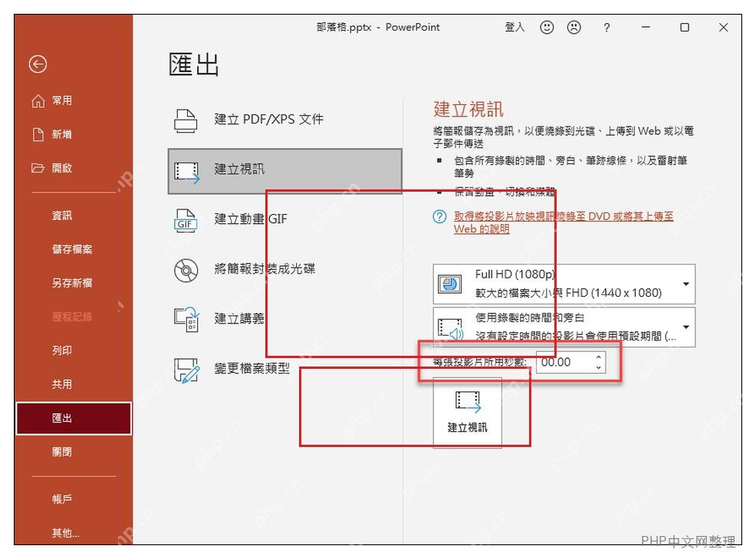Open the DVD burning help link
The height and width of the screenshot is (559, 756).
tap(563, 222)
